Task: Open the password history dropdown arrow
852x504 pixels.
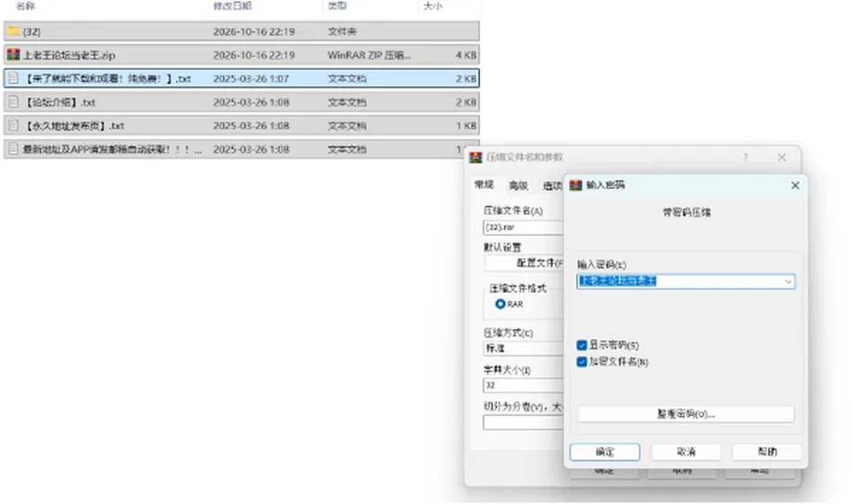Action: pos(788,281)
